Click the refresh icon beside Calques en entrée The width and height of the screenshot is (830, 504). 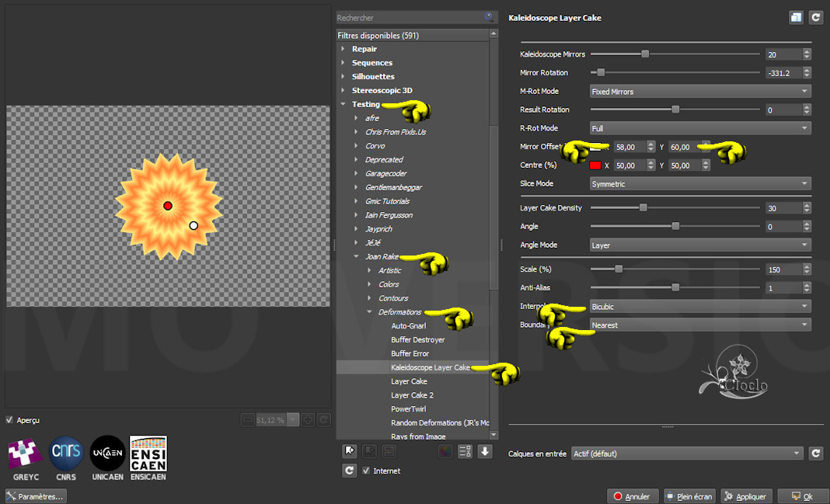(x=815, y=454)
